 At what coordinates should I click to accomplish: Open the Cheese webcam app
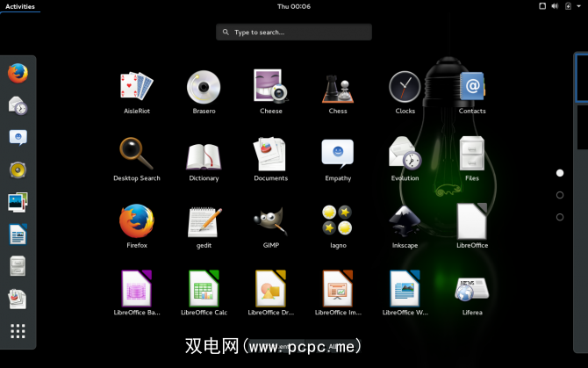pyautogui.click(x=271, y=92)
